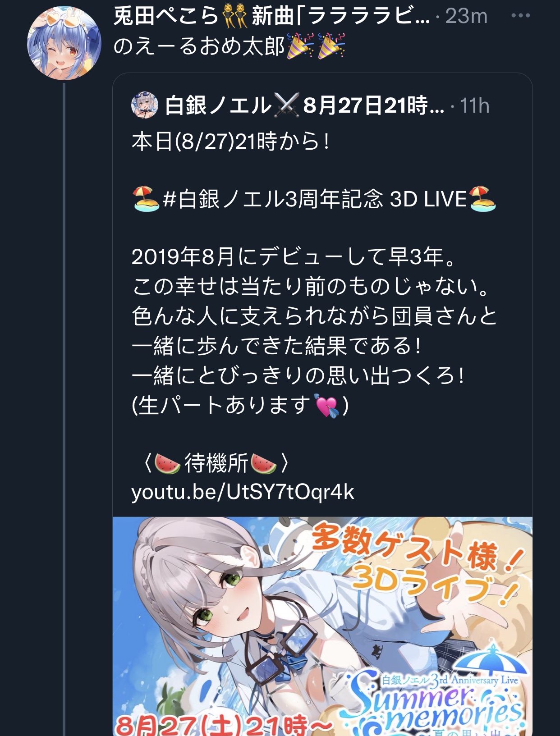The image size is (560, 736).
Task: Open the tweet's three-dot more options menu
Action: (x=520, y=16)
